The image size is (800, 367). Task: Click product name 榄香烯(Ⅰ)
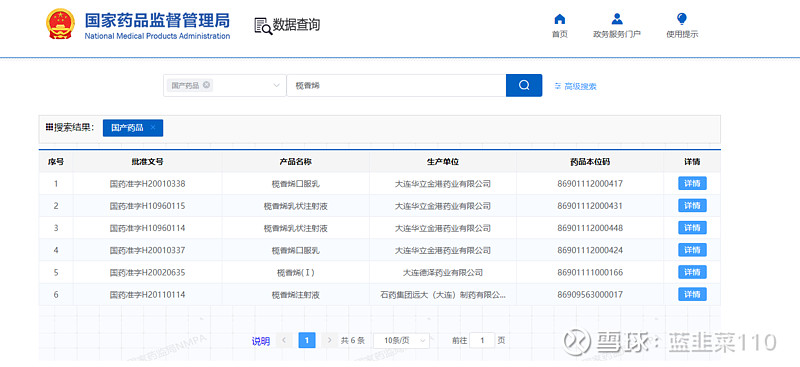coord(295,273)
